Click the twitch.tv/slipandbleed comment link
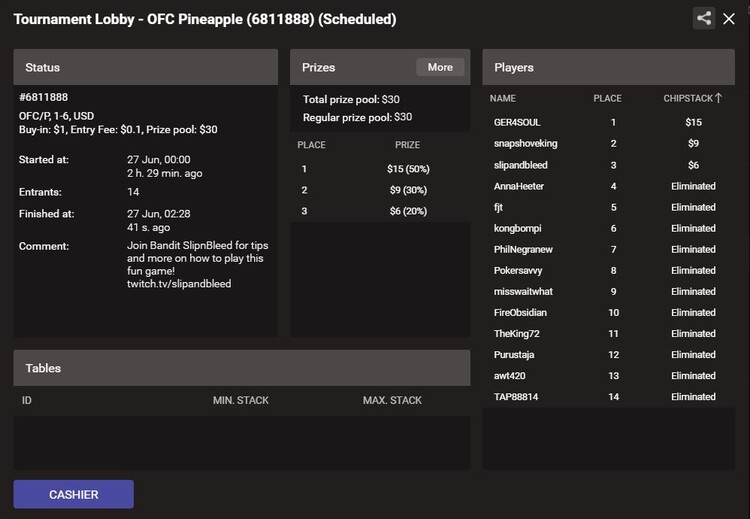 click(x=179, y=284)
